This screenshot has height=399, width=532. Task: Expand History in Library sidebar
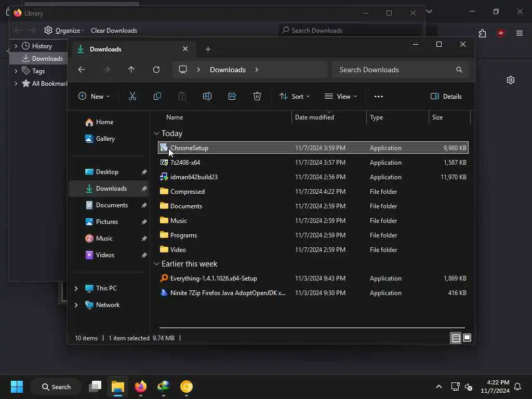[x=16, y=46]
